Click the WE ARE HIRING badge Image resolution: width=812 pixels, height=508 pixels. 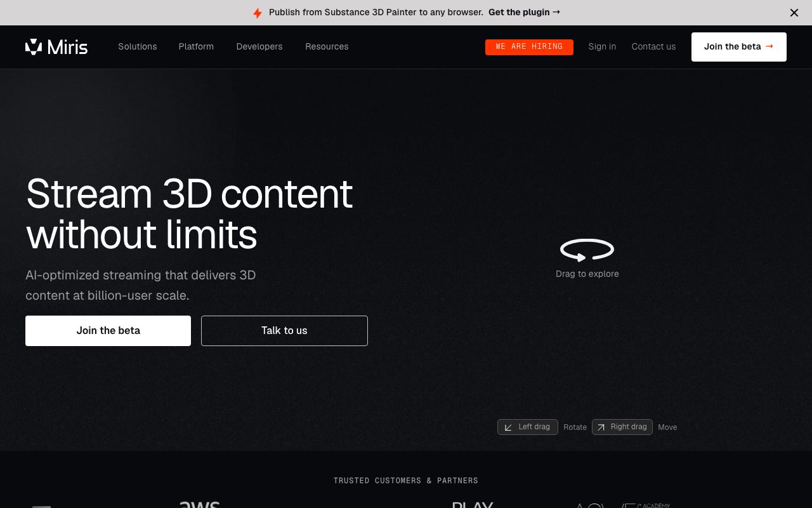pos(529,47)
